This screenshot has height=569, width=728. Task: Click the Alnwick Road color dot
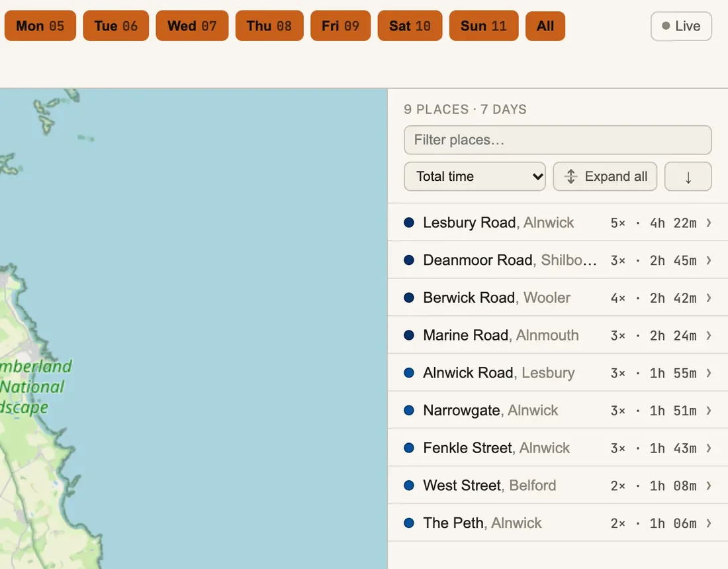(x=409, y=373)
